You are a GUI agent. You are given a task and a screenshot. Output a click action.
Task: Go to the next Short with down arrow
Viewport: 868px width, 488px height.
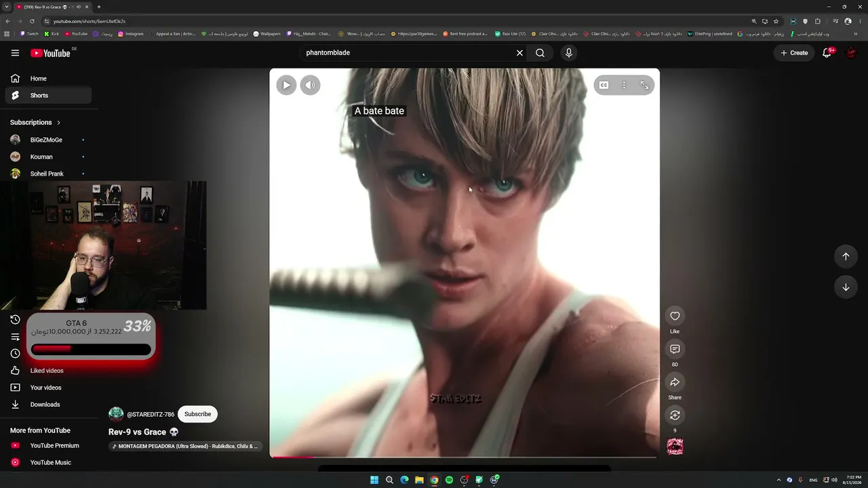tap(846, 287)
